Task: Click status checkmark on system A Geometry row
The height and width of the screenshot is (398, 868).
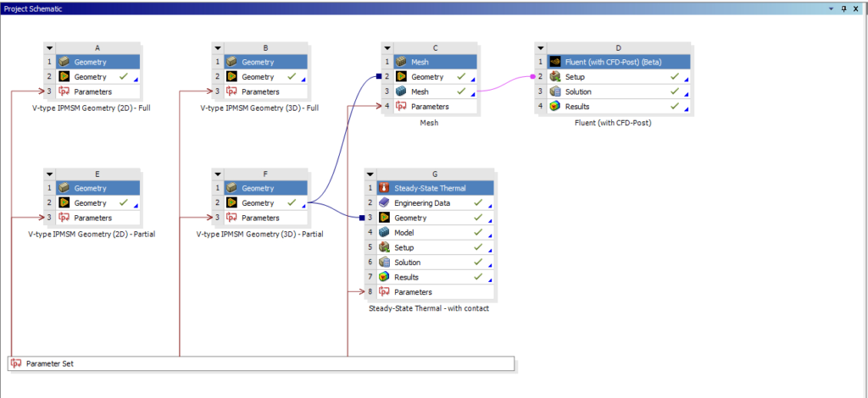Action: point(124,76)
